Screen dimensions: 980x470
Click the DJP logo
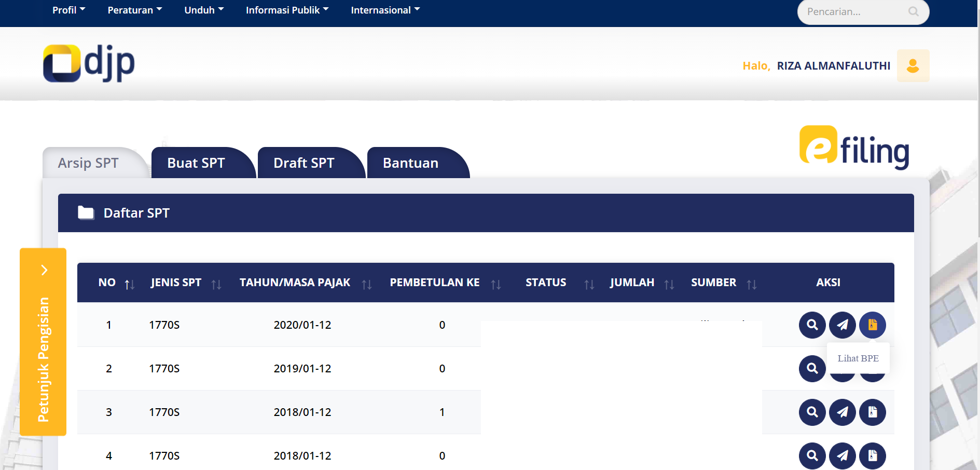89,63
